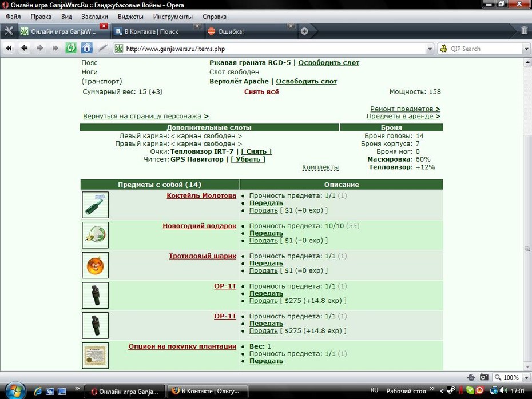Click Убрать next to GPS Навигатор
Image resolution: width=532 pixels, height=399 pixels.
[248, 159]
